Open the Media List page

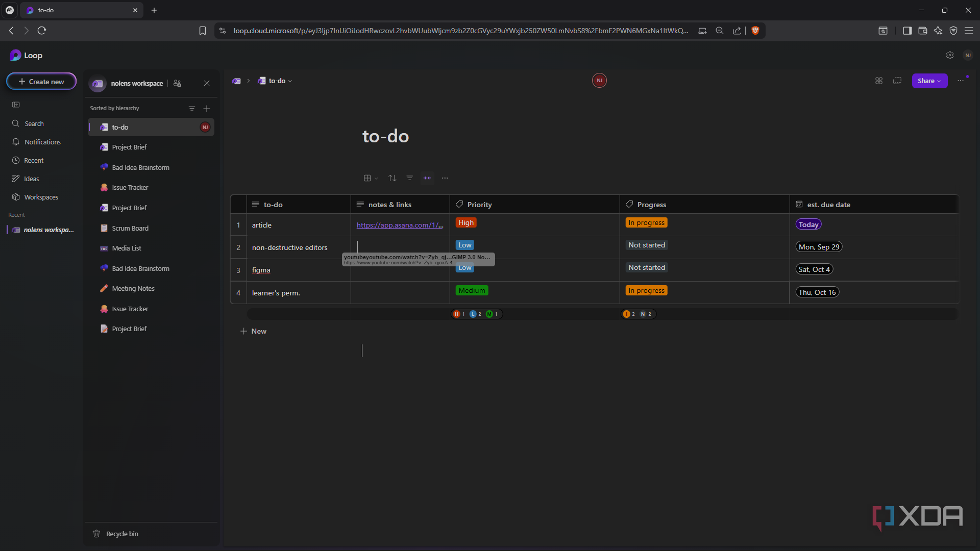127,248
